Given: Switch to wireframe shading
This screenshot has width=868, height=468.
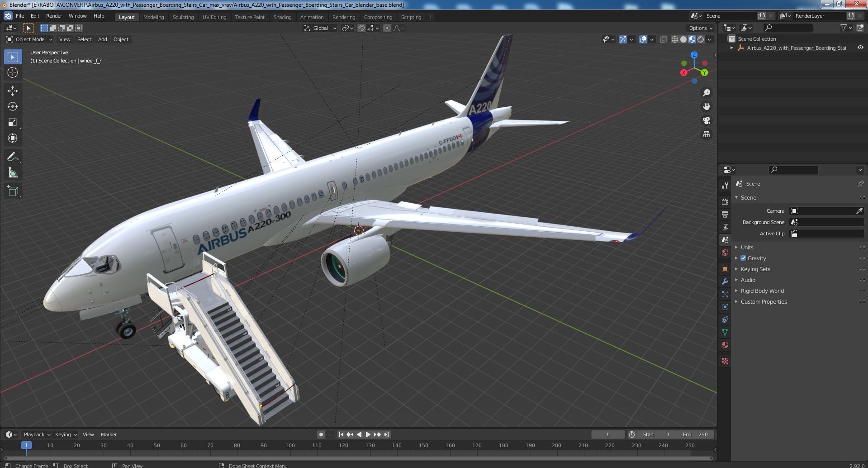Looking at the screenshot, I should (x=675, y=39).
